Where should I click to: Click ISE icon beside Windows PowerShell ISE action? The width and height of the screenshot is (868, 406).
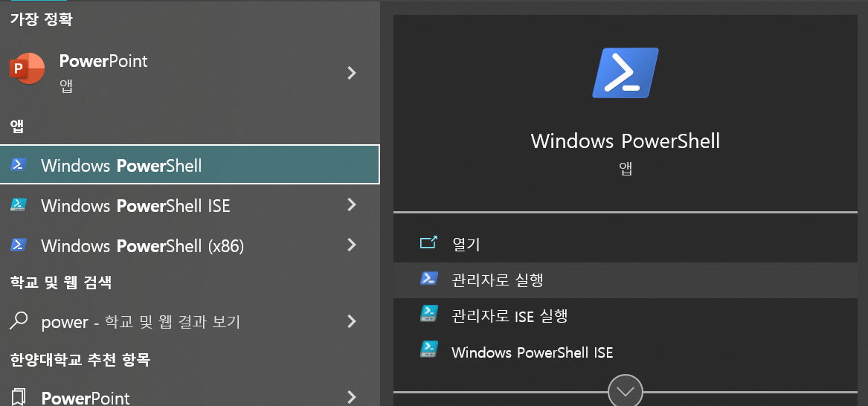click(x=429, y=349)
